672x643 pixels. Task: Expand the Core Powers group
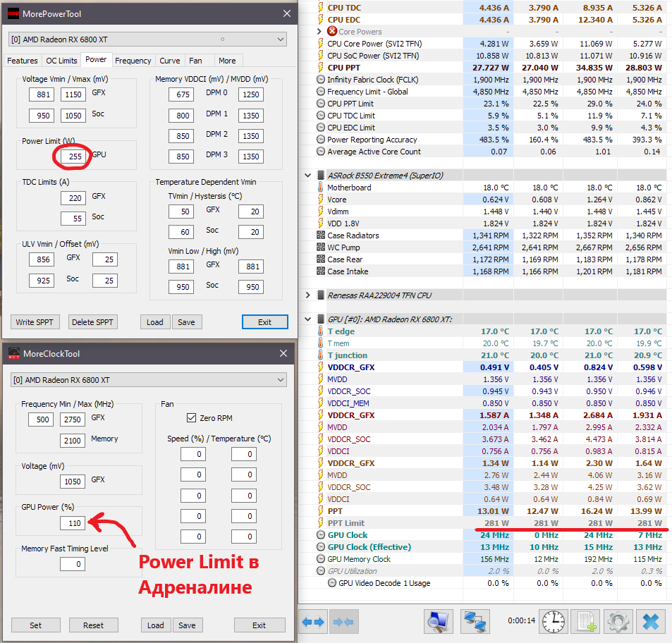pyautogui.click(x=319, y=31)
